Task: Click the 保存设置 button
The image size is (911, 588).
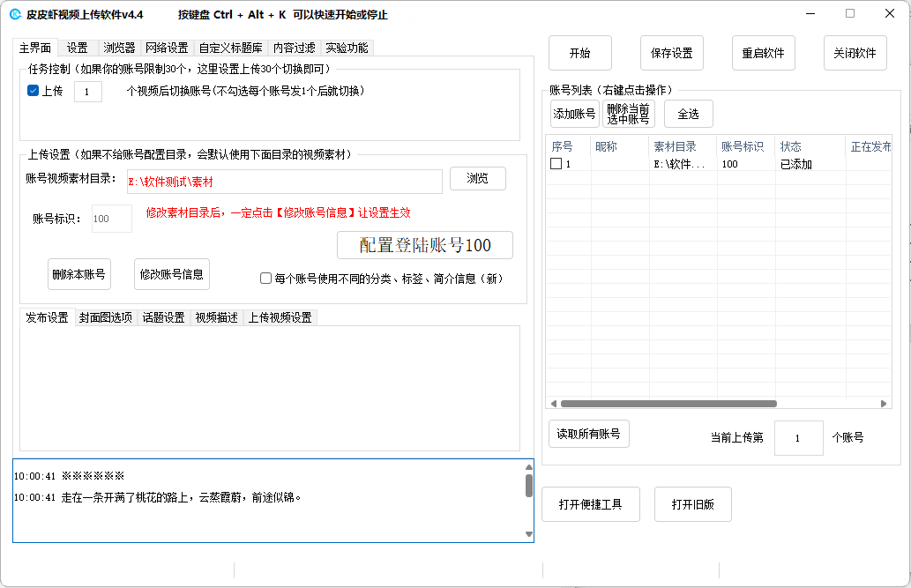Action: 672,53
